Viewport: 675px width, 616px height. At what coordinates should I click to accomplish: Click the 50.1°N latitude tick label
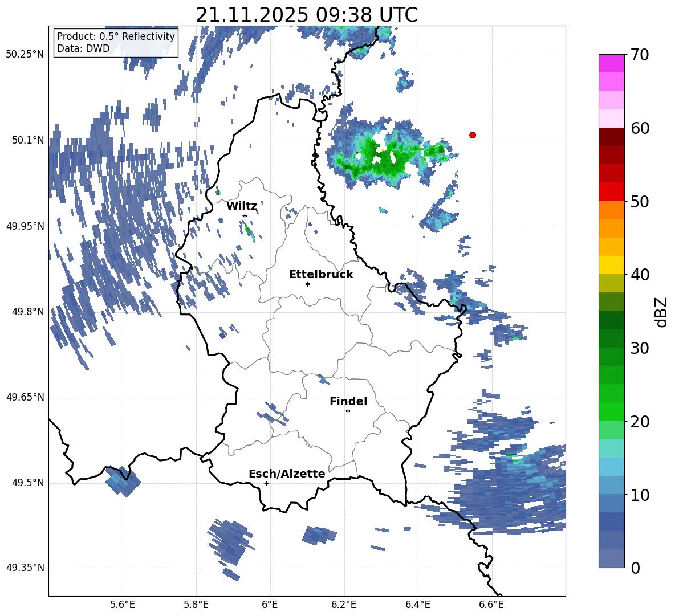click(27, 140)
